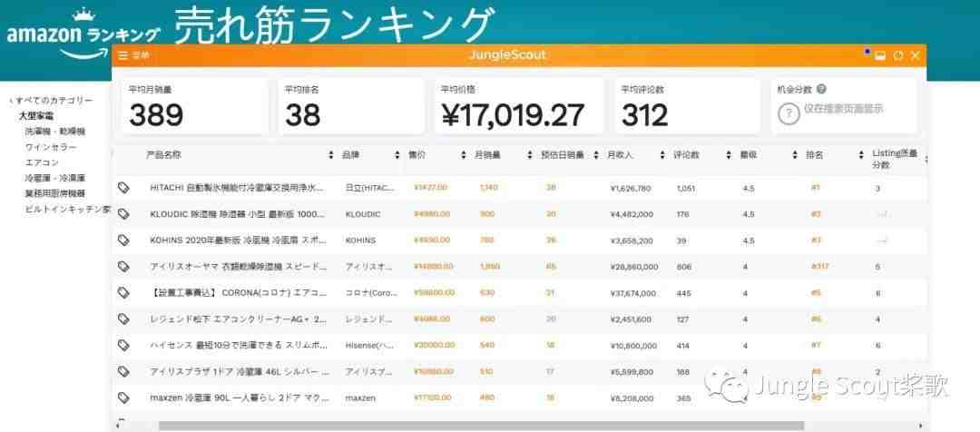
Task: Open the JungleScout hamburger menu
Action: point(123,55)
